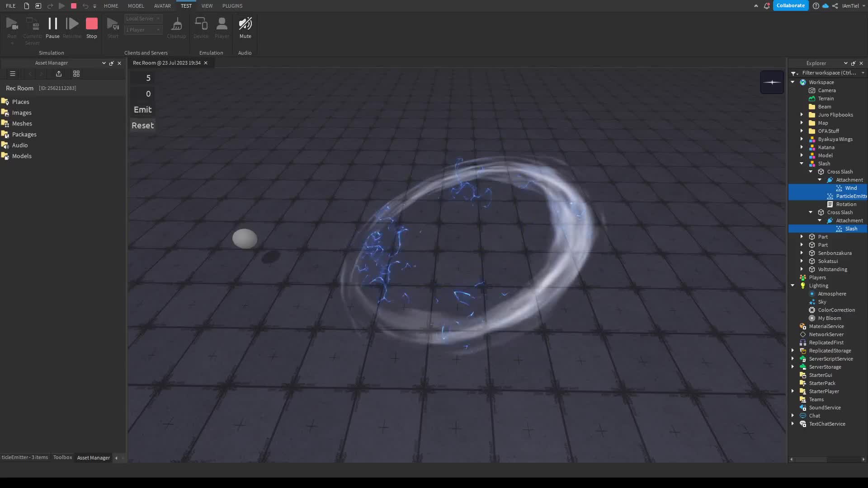The height and width of the screenshot is (488, 868).
Task: Click the Explorer horizontal scrollbar
Action: click(x=811, y=460)
